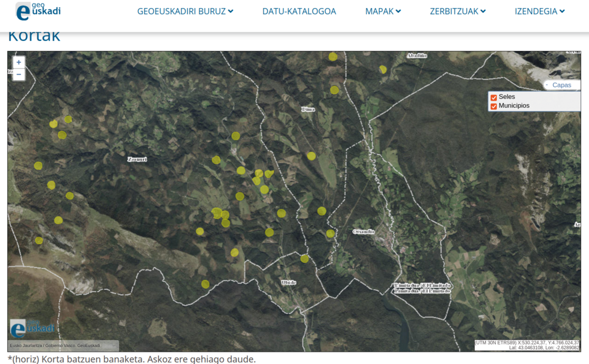Toggle the Seles layer checkbox
The width and height of the screenshot is (589, 364).
pyautogui.click(x=493, y=97)
